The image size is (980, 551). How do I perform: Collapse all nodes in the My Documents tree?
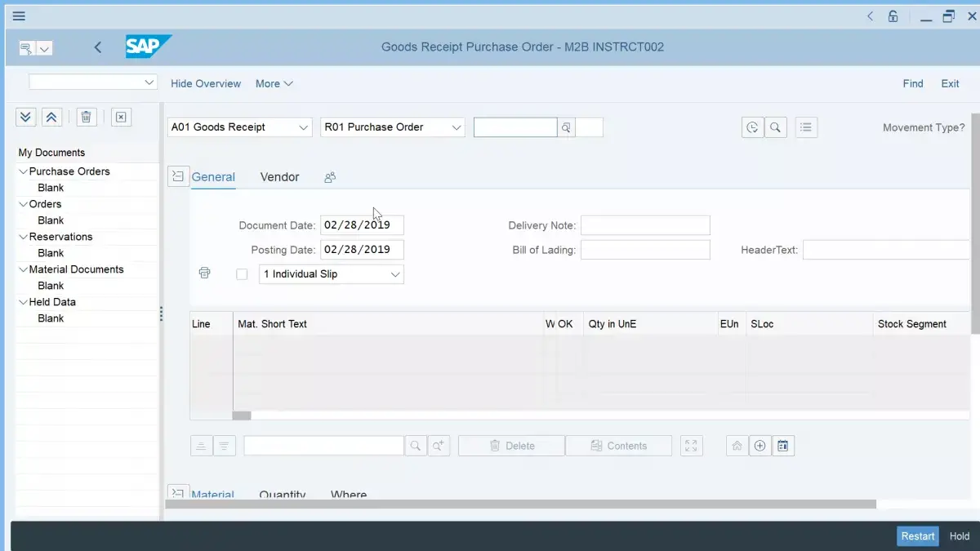coord(51,118)
